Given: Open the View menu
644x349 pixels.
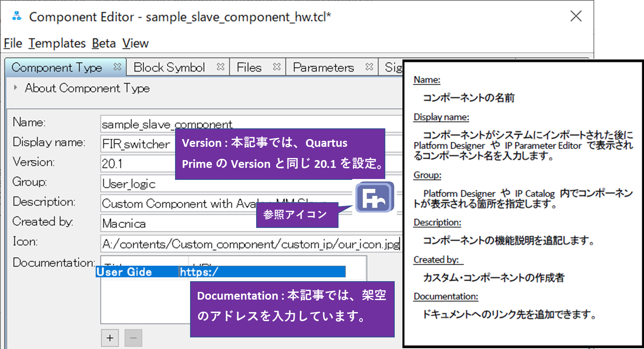Looking at the screenshot, I should tap(135, 43).
